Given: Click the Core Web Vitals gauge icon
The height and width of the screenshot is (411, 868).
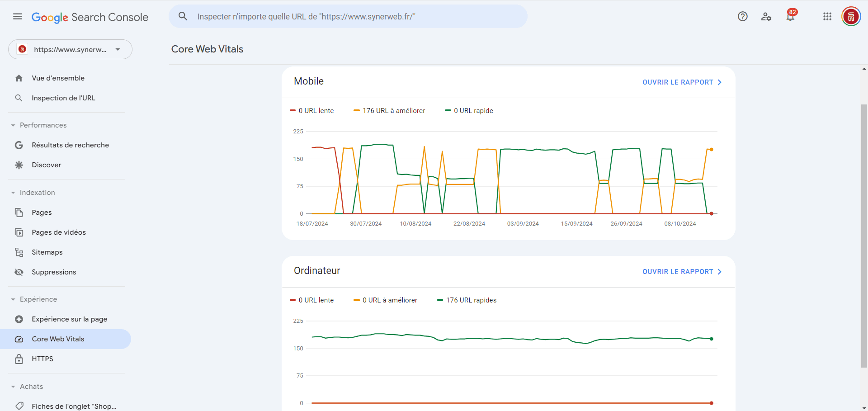Looking at the screenshot, I should 19,339.
